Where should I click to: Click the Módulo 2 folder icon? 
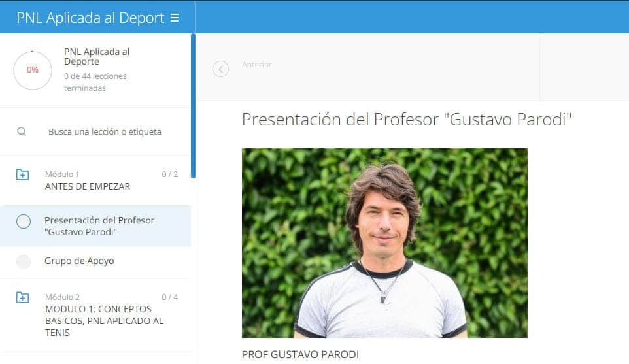(22, 297)
